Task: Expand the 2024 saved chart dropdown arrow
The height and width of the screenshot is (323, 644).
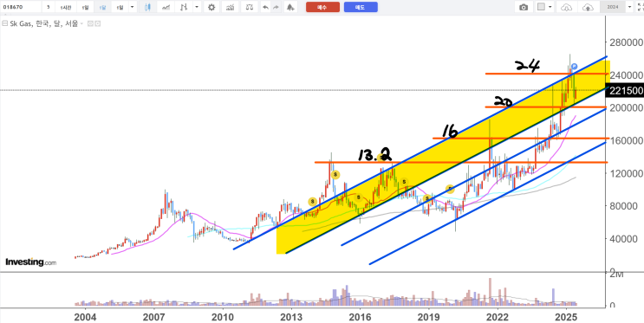Action: pyautogui.click(x=629, y=7)
